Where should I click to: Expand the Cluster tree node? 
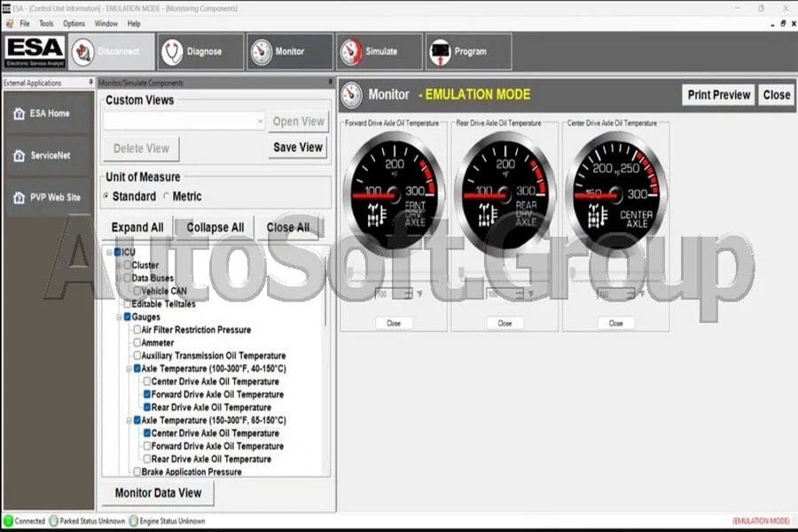point(119,265)
